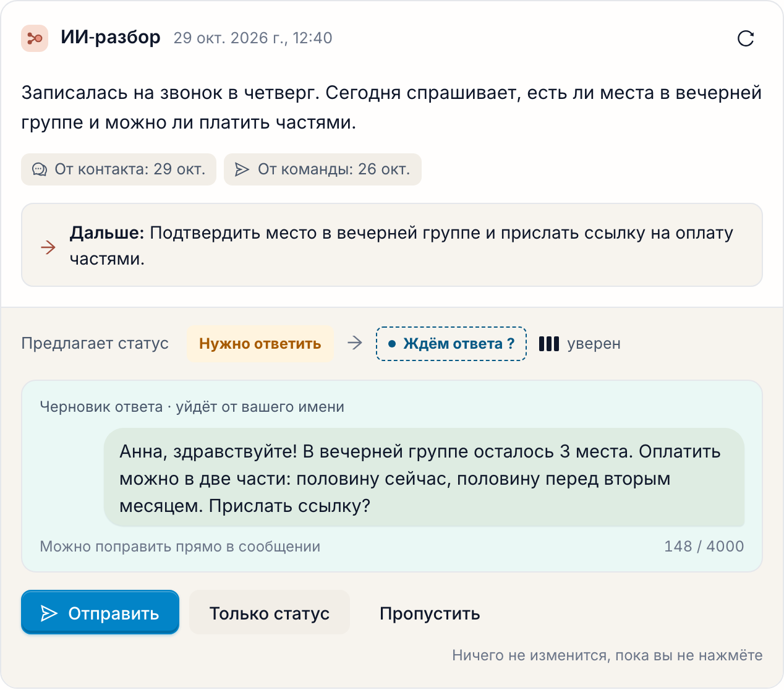Click the paper plane icon in От команды chip

(x=242, y=169)
